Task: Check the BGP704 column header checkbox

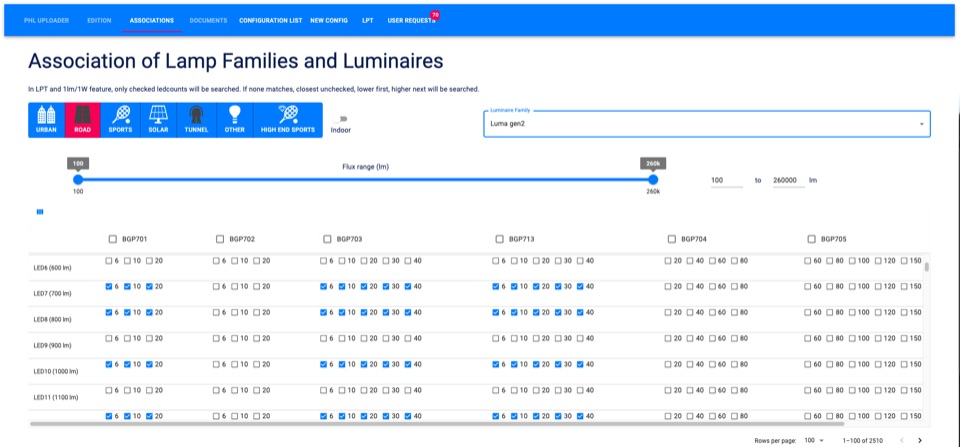Action: (672, 239)
